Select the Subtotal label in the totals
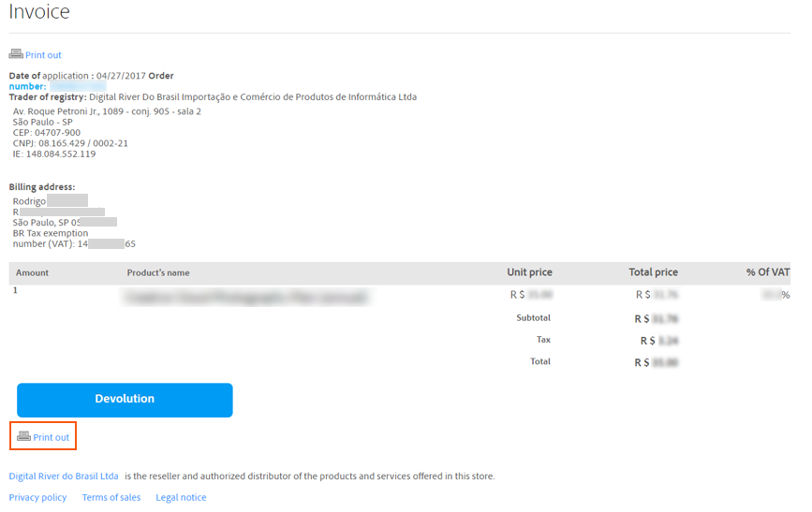The image size is (812, 512). pos(533,318)
